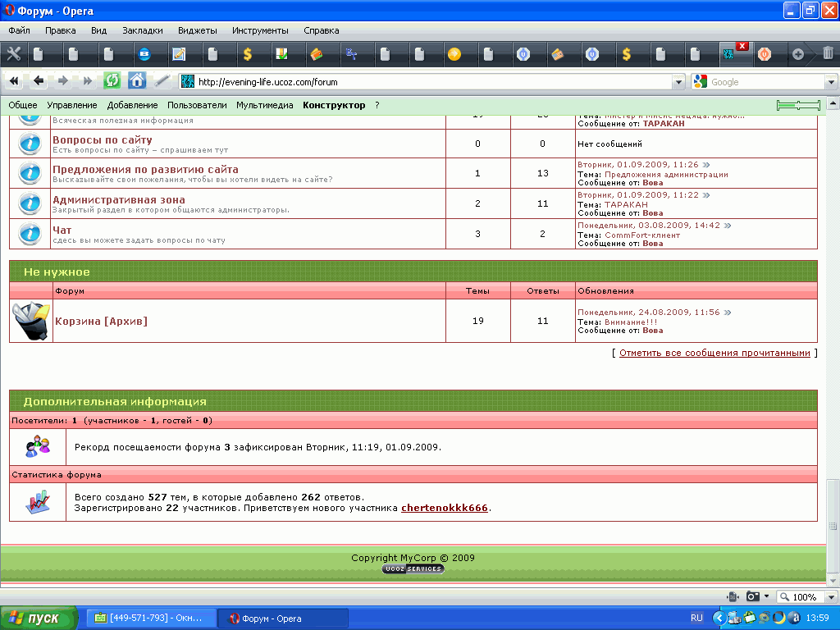Click the wand auto-fill icon

tap(162, 81)
